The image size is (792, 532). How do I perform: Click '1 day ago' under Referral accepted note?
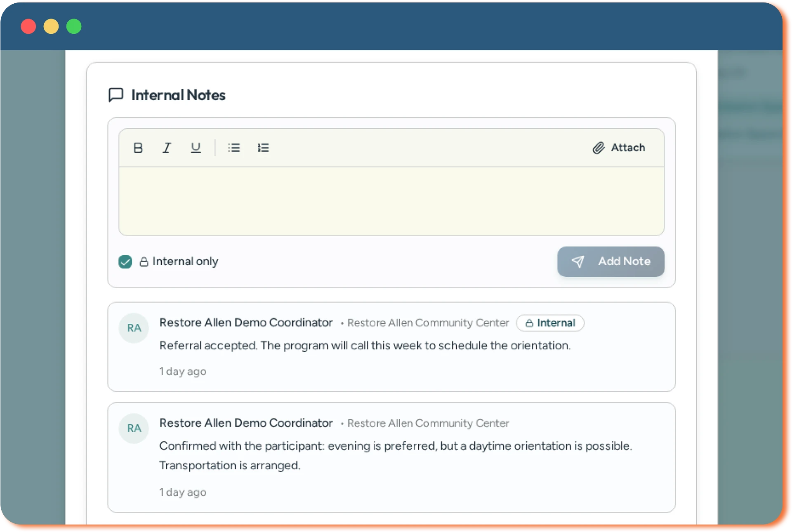pos(183,371)
